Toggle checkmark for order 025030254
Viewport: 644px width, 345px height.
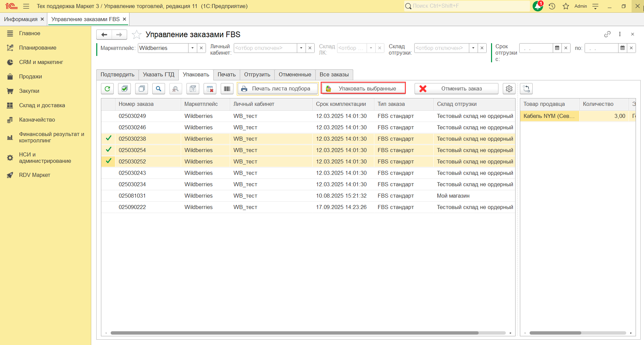tap(109, 150)
